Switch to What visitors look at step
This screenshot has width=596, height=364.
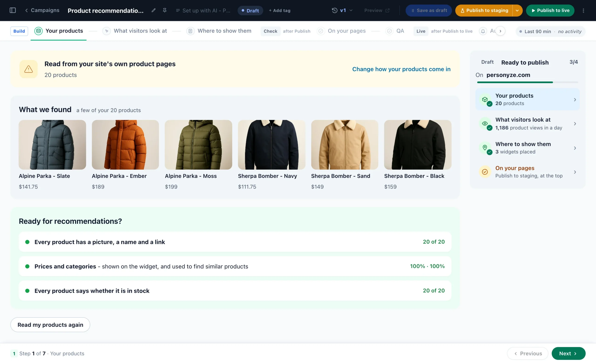(135, 31)
